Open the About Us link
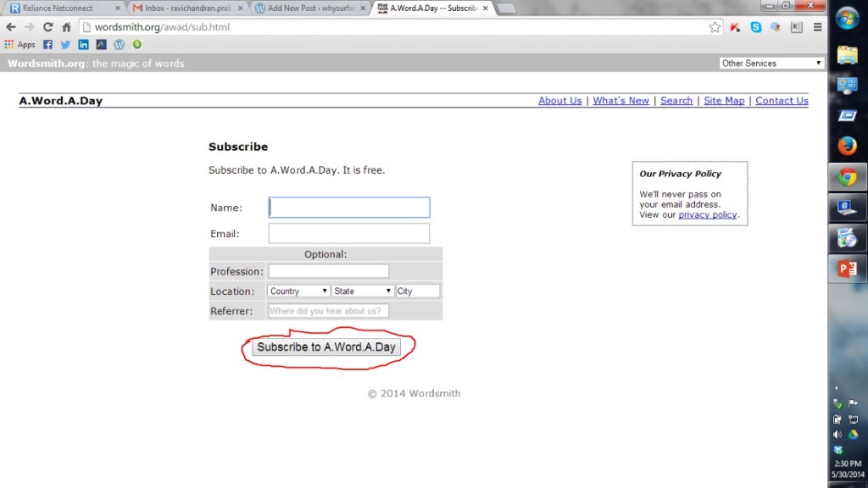The image size is (868, 488). [559, 101]
